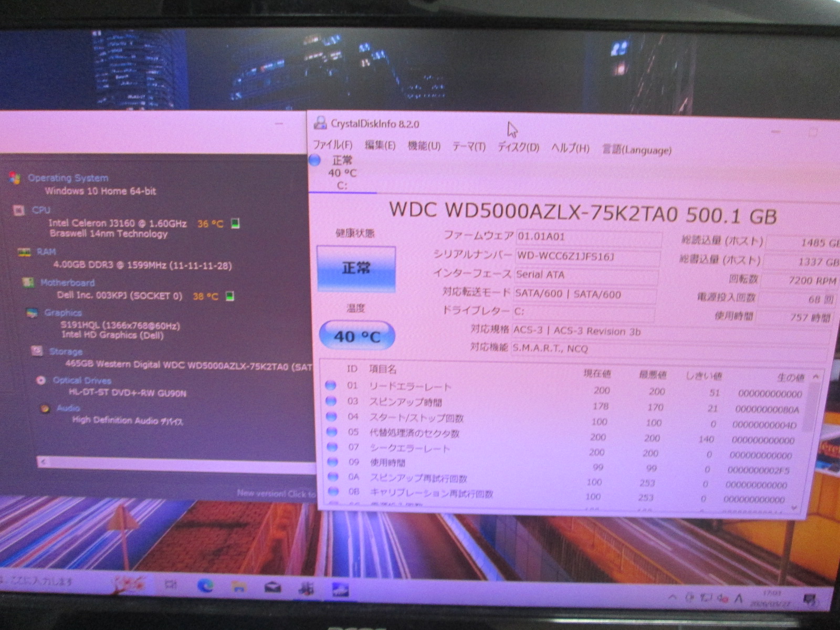Open the Mail app in taskbar

pos(272,587)
